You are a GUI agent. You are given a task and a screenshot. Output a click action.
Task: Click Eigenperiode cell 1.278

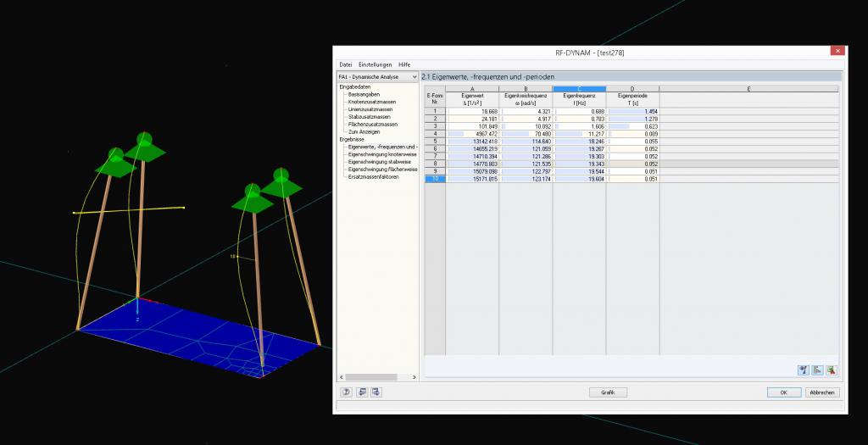tap(632, 119)
